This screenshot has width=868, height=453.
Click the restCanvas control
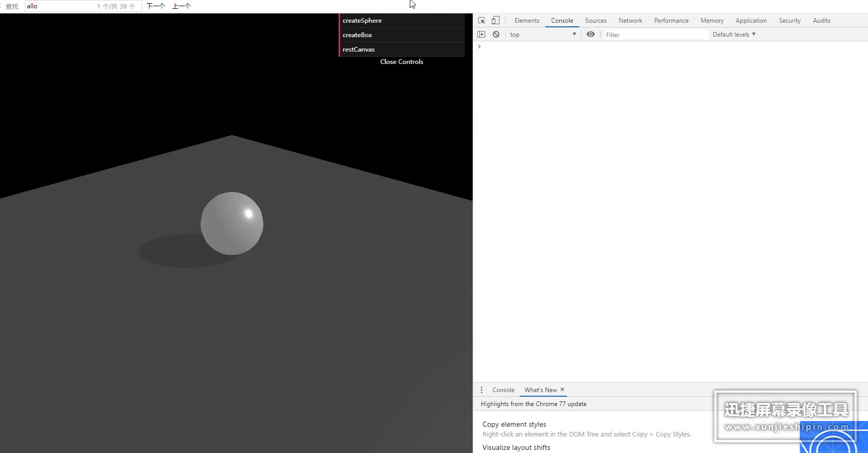402,50
